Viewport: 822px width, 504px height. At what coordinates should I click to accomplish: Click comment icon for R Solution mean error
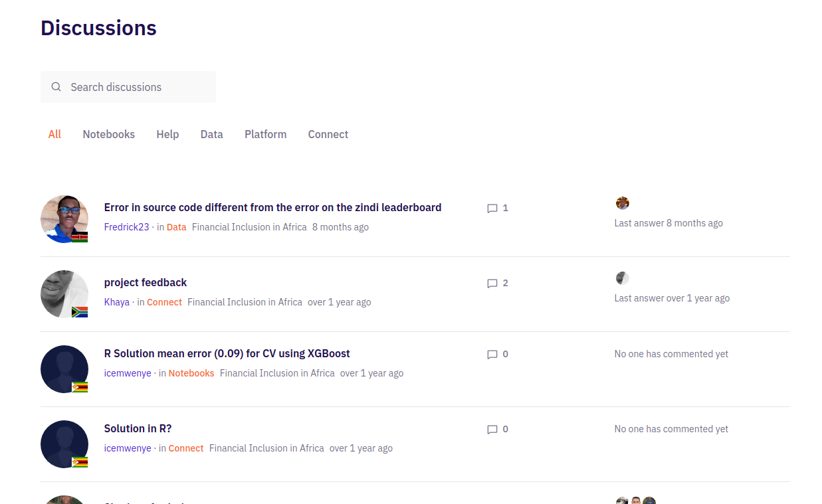[x=492, y=355]
